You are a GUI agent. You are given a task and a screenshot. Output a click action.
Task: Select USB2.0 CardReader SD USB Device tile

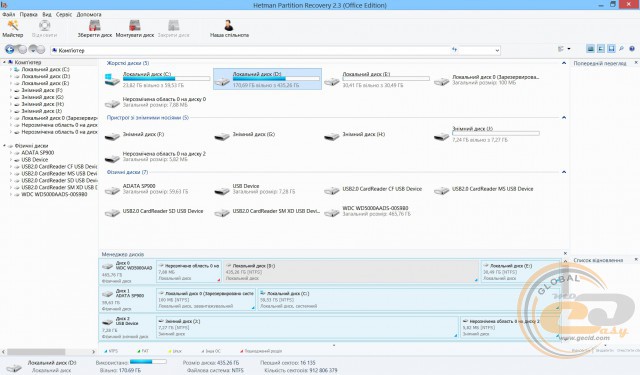pos(157,211)
